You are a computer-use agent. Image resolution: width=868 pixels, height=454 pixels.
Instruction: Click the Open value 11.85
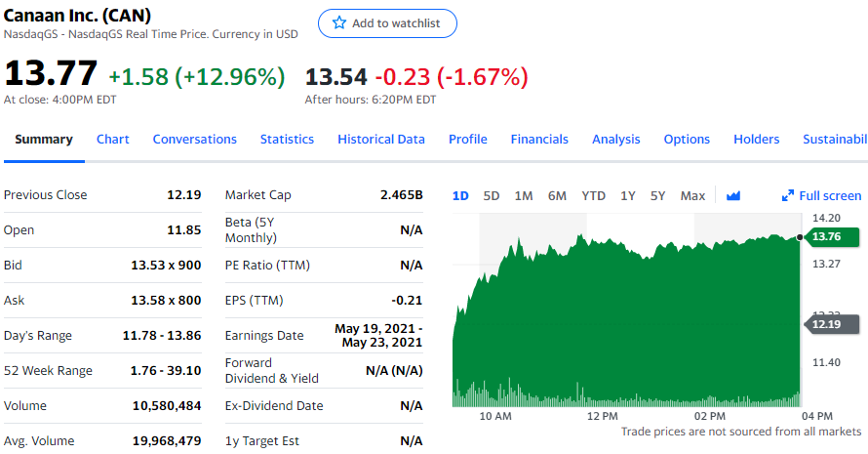[183, 230]
